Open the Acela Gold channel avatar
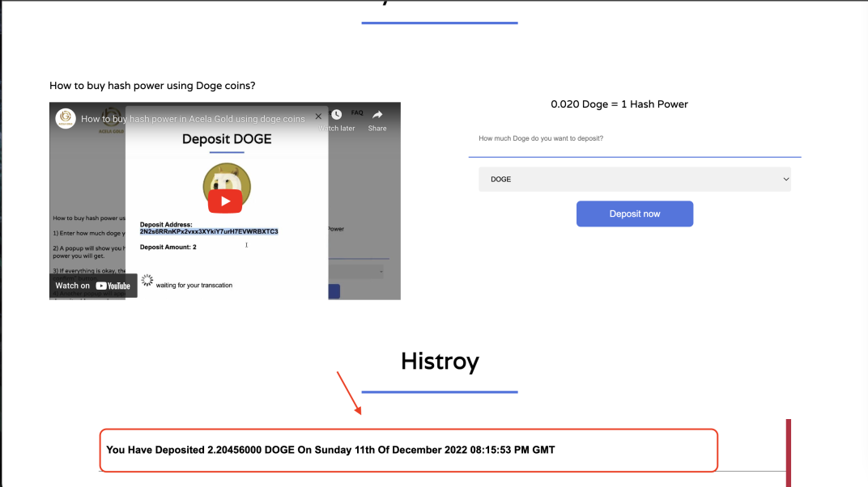 [x=66, y=118]
